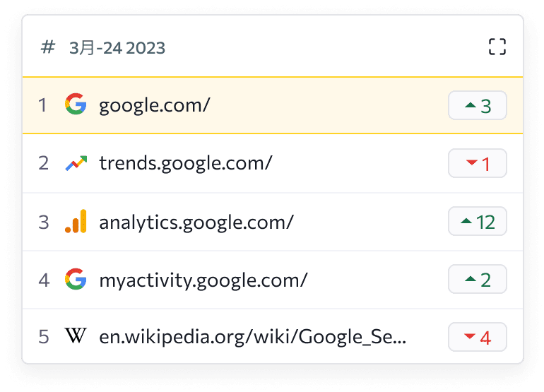This screenshot has width=544, height=392.
Task: Open the google.com/ link
Action: (155, 105)
